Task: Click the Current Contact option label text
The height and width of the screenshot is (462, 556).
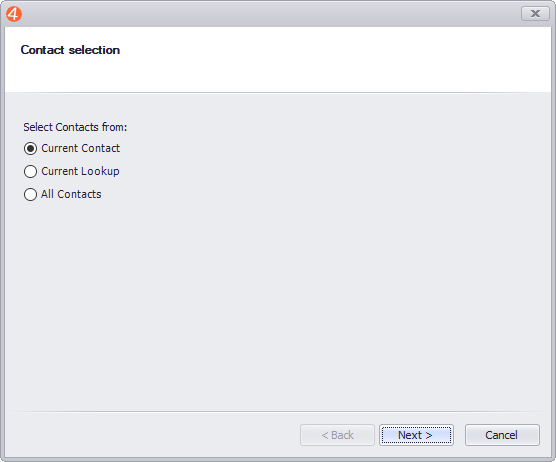Action: (x=80, y=148)
